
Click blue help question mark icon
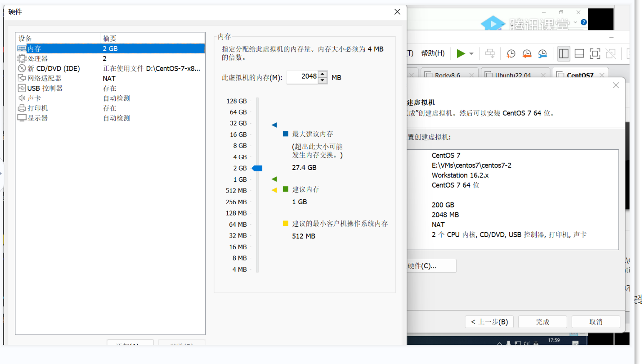(584, 22)
